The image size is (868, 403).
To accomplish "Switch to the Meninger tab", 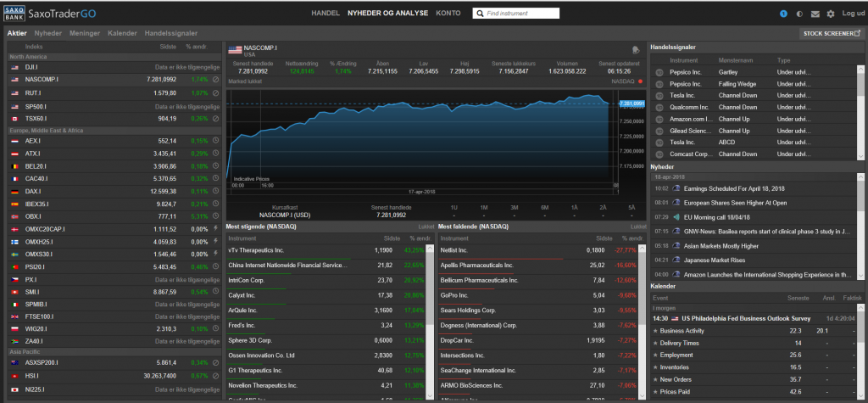I will click(x=85, y=33).
